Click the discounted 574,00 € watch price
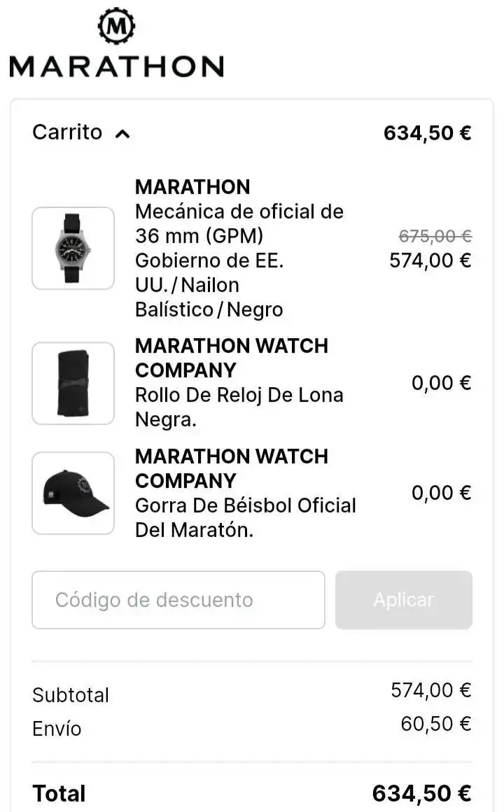 [430, 260]
